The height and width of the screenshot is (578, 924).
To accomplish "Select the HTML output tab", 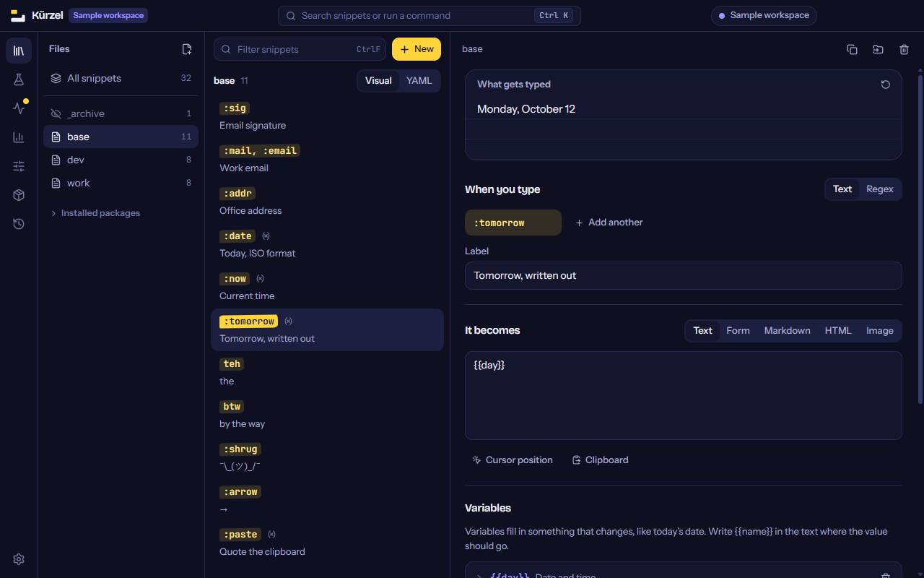I will click(x=838, y=331).
